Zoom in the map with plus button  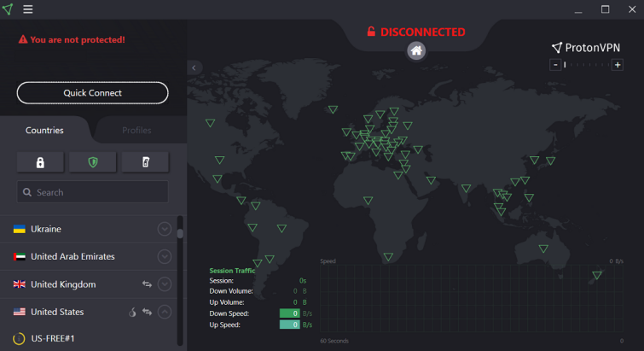pos(618,65)
